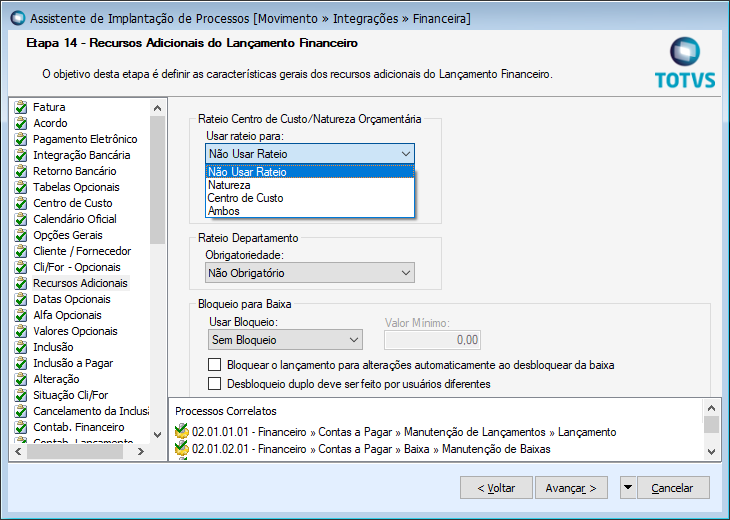Open the Contab. Financeiro step
730x520 pixels.
pyautogui.click(x=79, y=427)
